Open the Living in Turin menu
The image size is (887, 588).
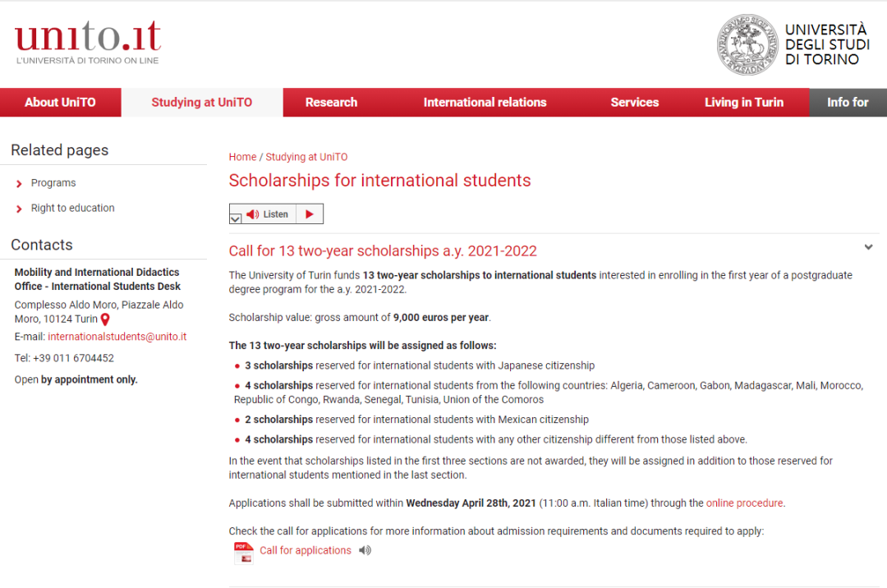click(x=744, y=103)
